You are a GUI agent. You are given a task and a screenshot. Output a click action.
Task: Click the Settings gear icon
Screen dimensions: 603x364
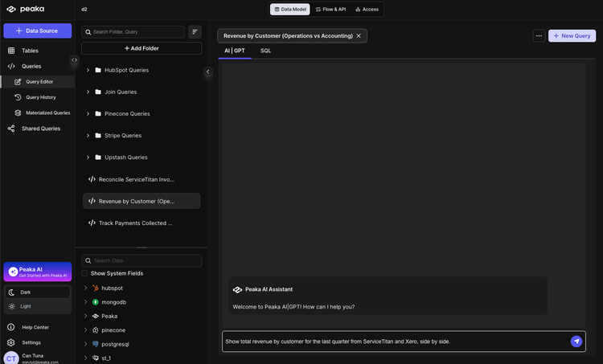pyautogui.click(x=10, y=342)
